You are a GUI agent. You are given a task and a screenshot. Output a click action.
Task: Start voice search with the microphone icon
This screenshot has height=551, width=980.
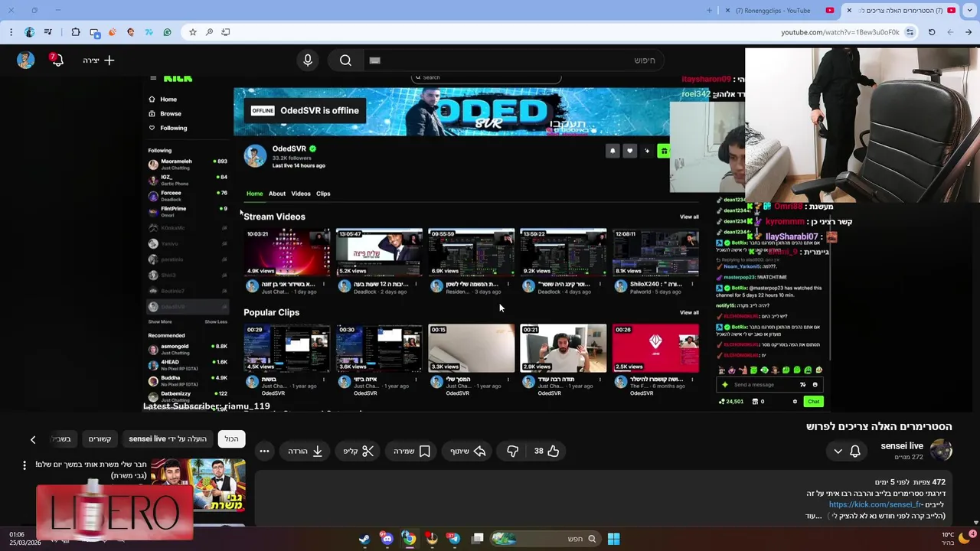tap(308, 60)
